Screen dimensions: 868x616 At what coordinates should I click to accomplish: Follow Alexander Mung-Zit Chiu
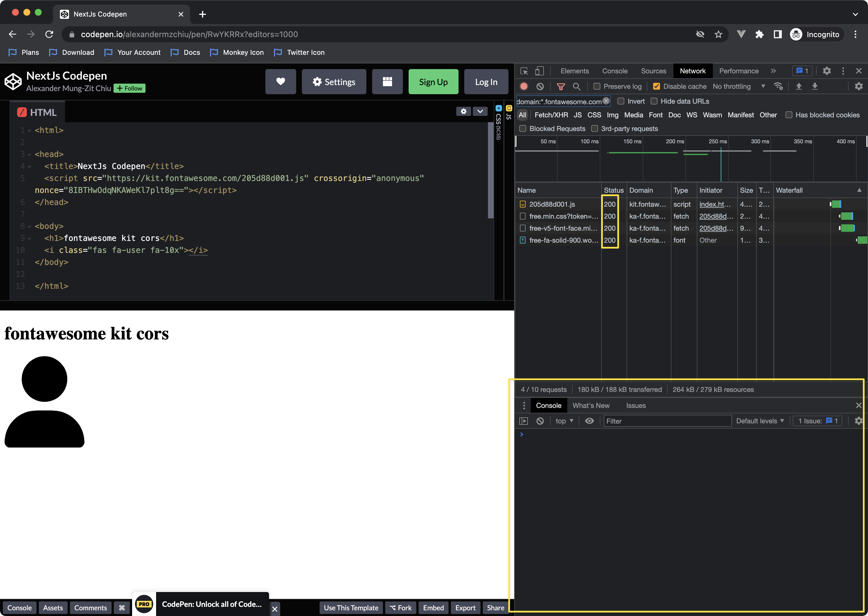(129, 88)
